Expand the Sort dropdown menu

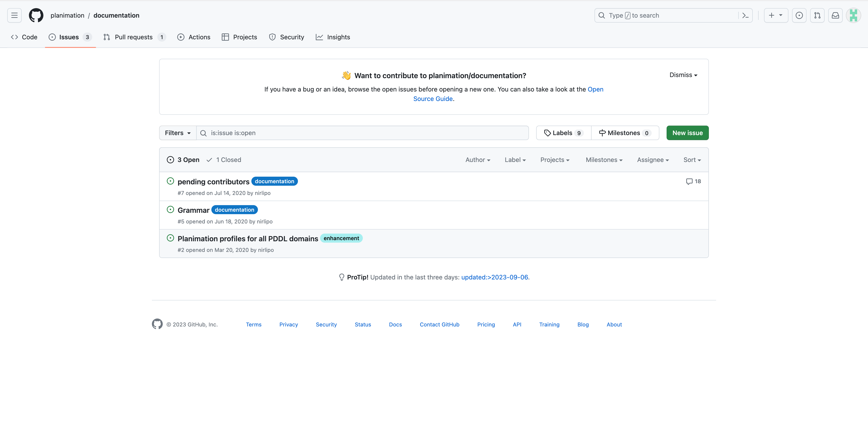click(x=692, y=160)
